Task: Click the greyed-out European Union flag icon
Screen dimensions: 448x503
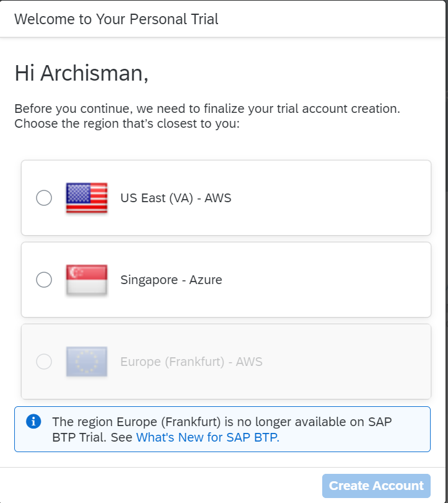Action: 87,362
